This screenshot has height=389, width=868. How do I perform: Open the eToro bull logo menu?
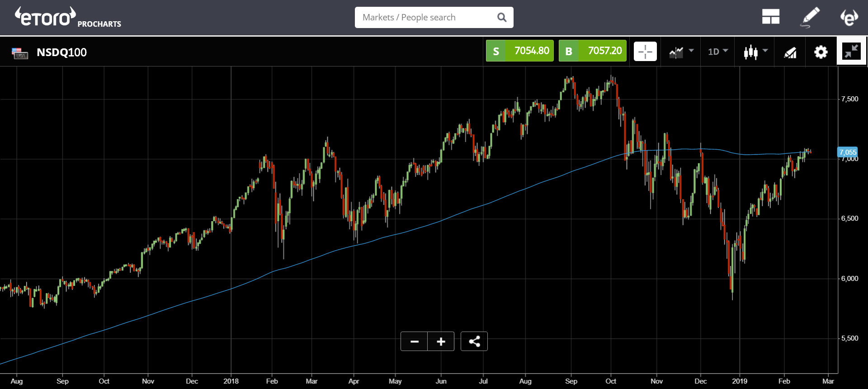(849, 17)
